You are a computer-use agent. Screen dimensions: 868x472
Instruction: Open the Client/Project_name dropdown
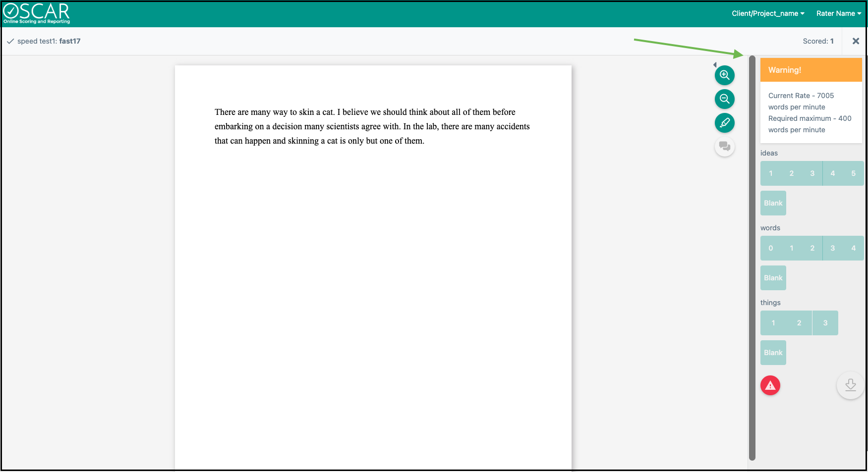coord(767,13)
